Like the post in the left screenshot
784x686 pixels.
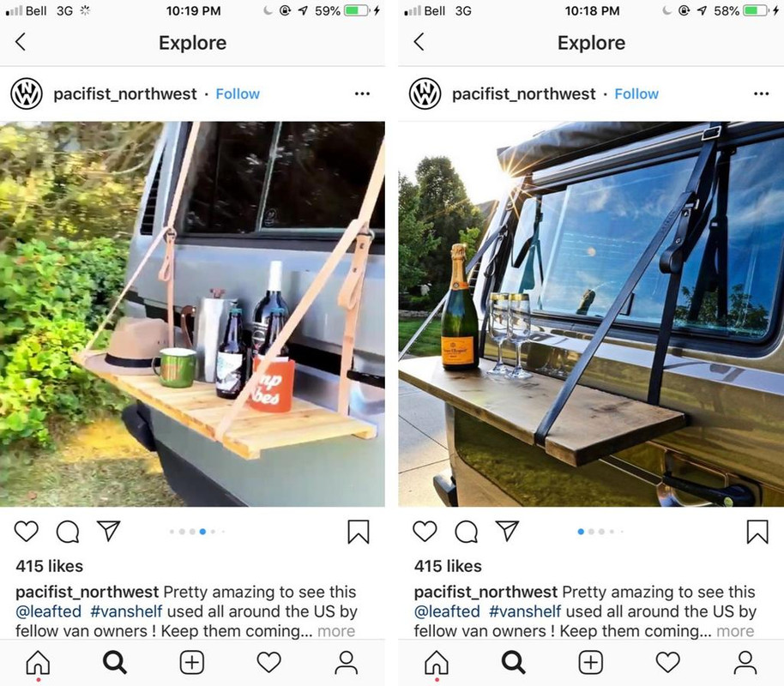point(26,531)
